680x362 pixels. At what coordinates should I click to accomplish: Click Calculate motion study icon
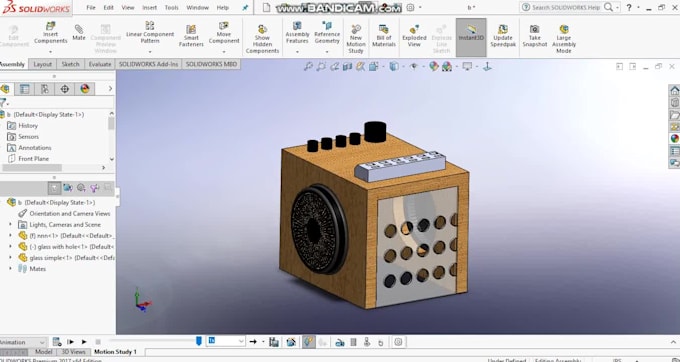[57, 342]
